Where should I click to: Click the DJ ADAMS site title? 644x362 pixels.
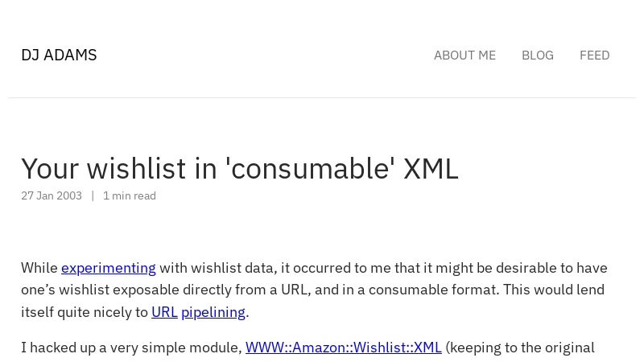[59, 55]
